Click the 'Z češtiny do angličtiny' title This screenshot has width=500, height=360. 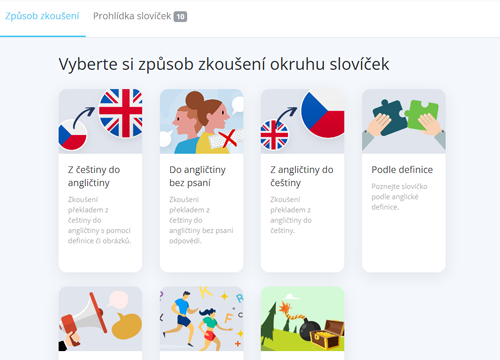[94, 176]
